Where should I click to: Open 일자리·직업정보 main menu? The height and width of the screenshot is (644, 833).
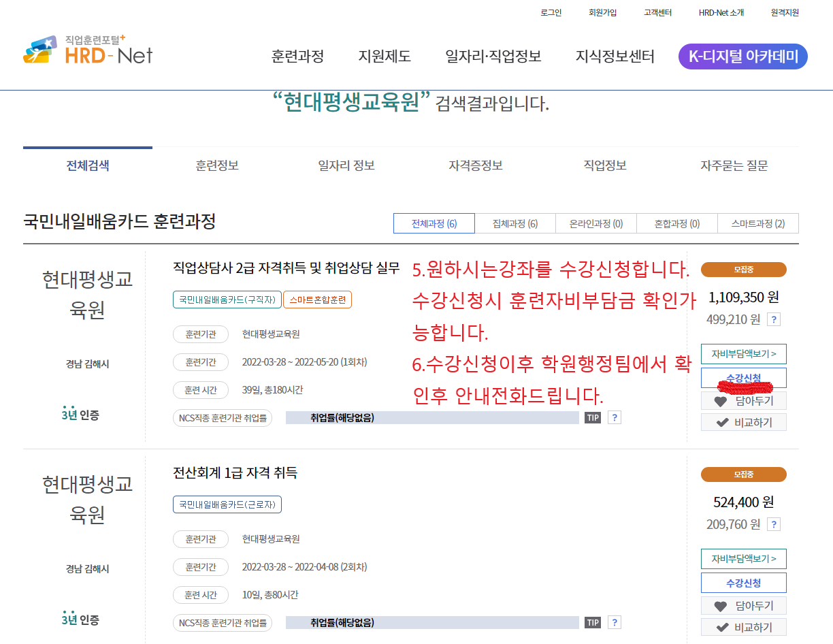click(493, 57)
